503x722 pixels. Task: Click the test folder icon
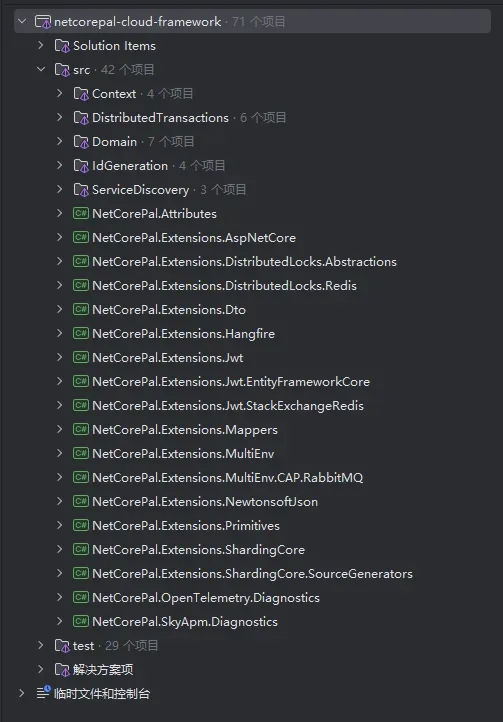[62, 646]
